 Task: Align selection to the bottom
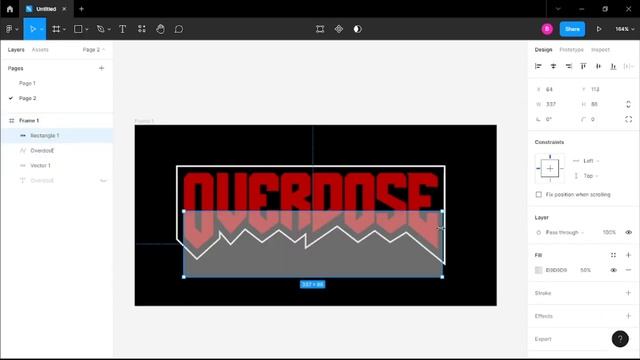(613, 66)
